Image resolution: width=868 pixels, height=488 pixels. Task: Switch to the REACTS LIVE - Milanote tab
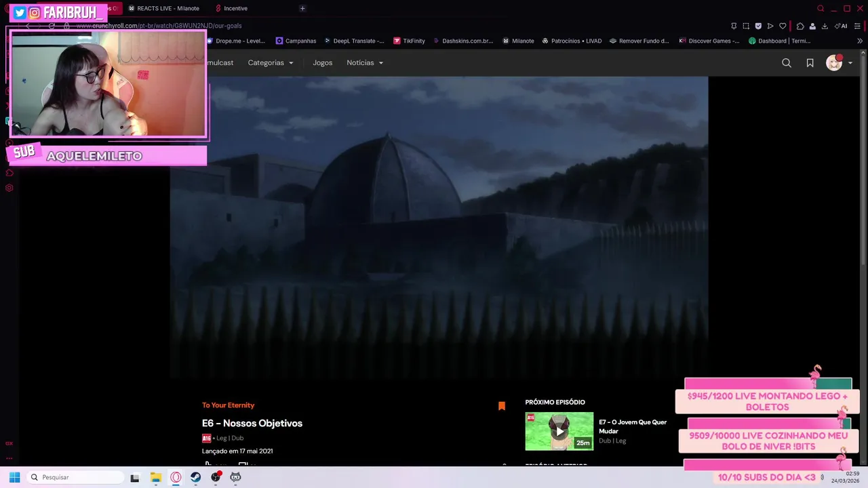click(163, 8)
